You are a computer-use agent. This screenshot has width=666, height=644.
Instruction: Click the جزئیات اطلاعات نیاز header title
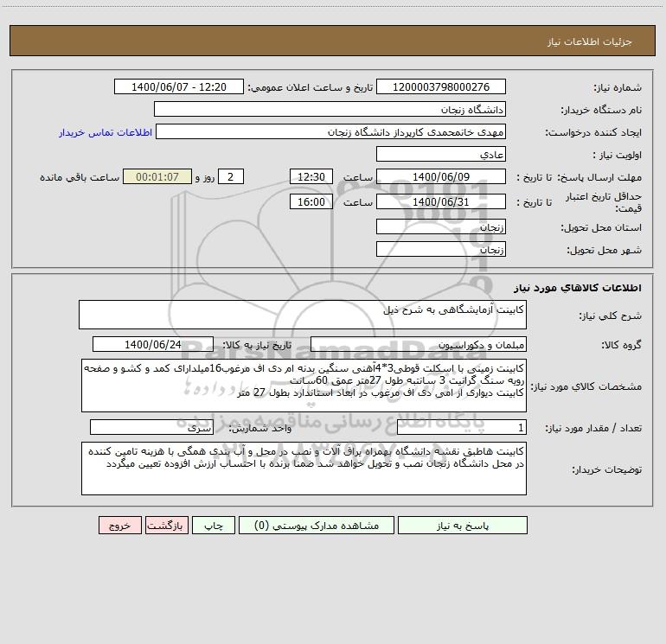(589, 41)
